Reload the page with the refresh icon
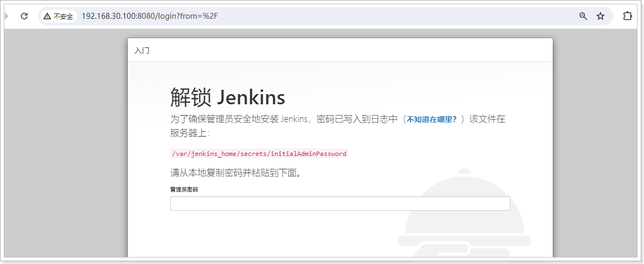 pyautogui.click(x=24, y=16)
